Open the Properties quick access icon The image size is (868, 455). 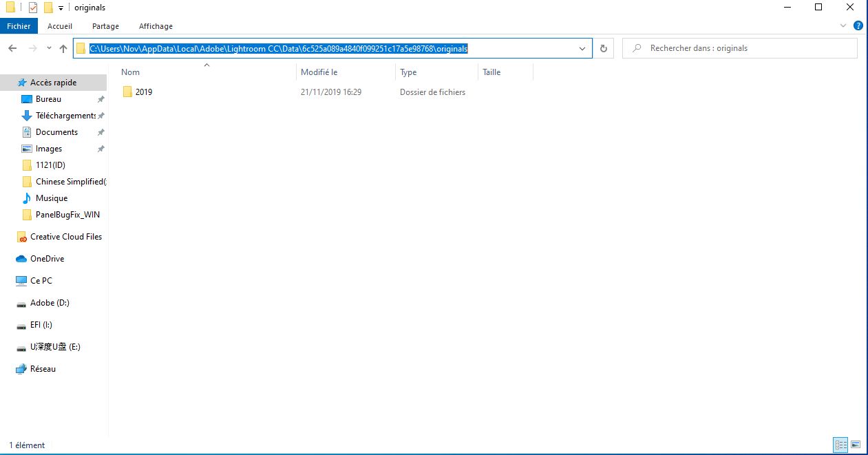tap(33, 7)
